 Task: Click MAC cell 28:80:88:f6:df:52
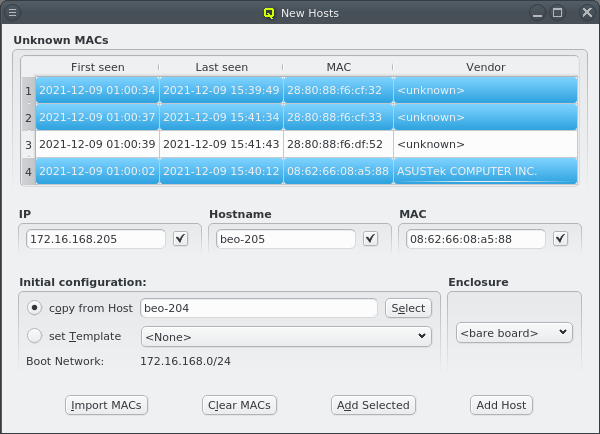(x=338, y=144)
